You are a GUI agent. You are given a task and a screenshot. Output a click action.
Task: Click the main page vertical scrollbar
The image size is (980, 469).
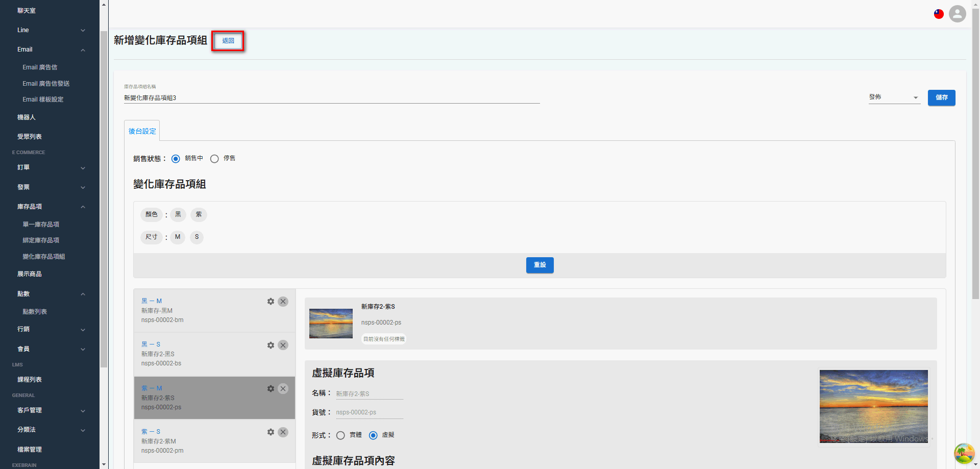[x=975, y=153]
